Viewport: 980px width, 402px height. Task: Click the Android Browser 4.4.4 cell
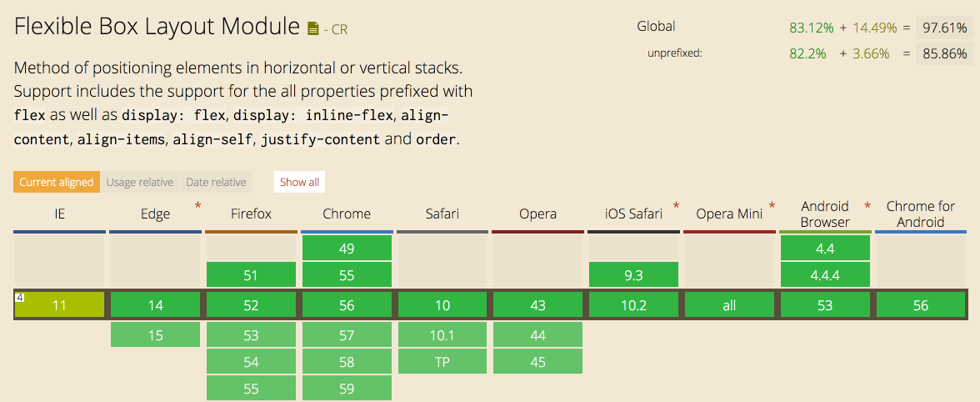825,274
